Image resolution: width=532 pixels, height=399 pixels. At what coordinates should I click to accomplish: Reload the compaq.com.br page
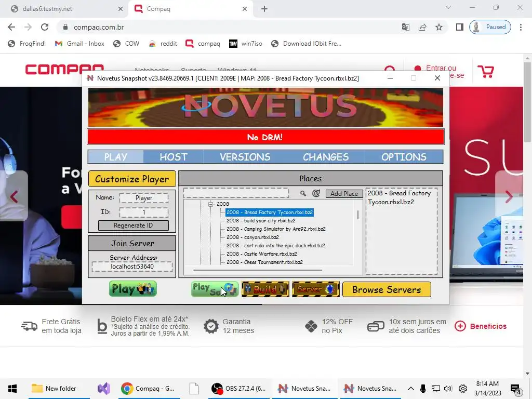coord(45,27)
